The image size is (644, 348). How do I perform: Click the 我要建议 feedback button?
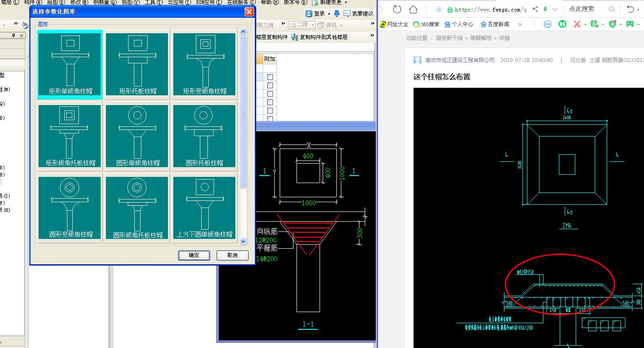coord(359,14)
